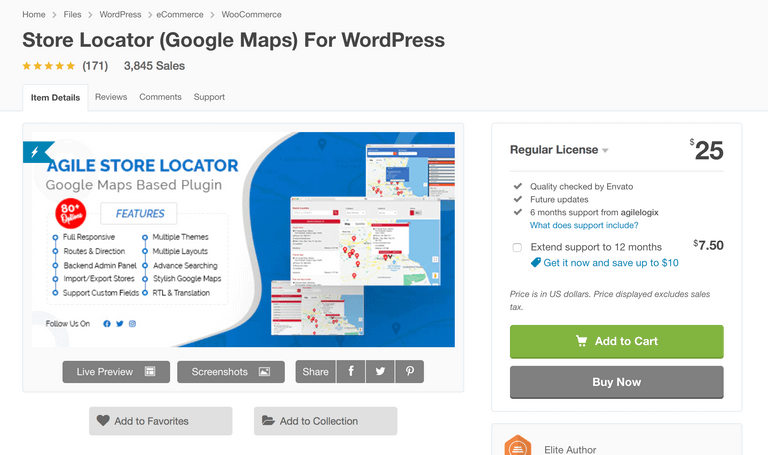The image size is (768, 455).
Task: Go to WooCommerce breadcrumb link
Action: (x=251, y=15)
